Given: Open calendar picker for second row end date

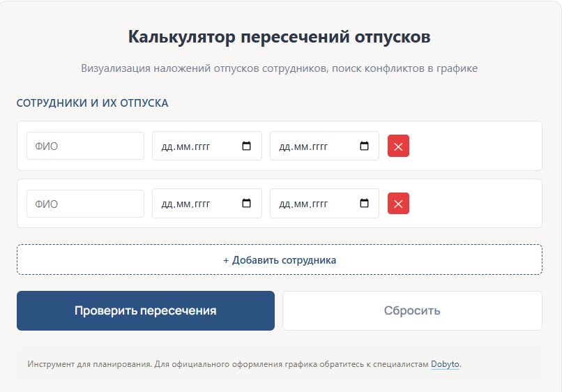Looking at the screenshot, I should coord(364,204).
